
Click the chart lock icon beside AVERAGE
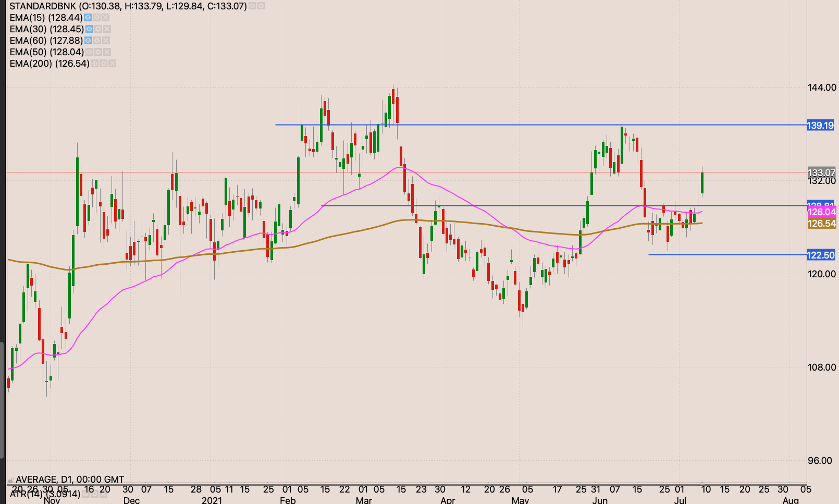[x=10, y=480]
